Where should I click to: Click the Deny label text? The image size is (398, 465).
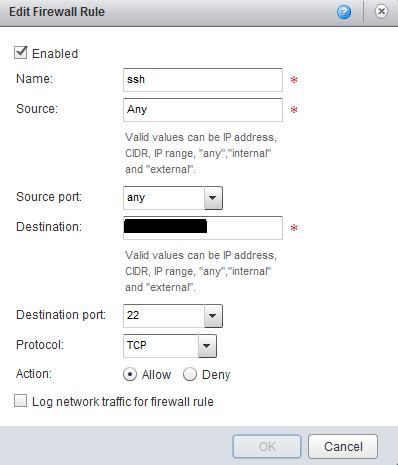pos(216,375)
